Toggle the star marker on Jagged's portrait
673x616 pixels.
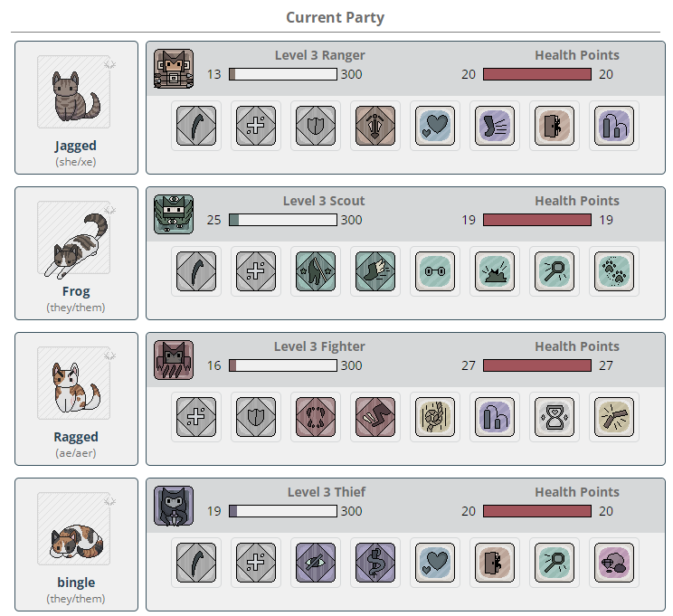[x=109, y=64]
